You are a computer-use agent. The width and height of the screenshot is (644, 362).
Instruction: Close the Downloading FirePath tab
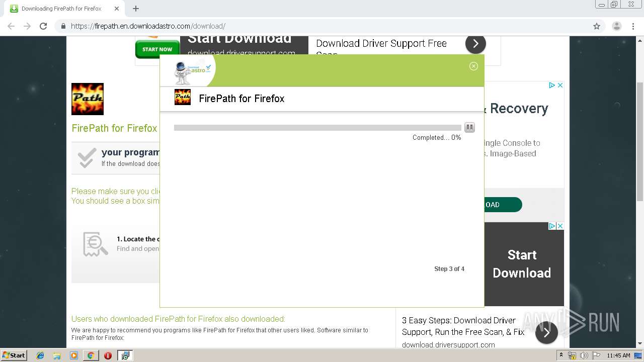click(x=117, y=9)
